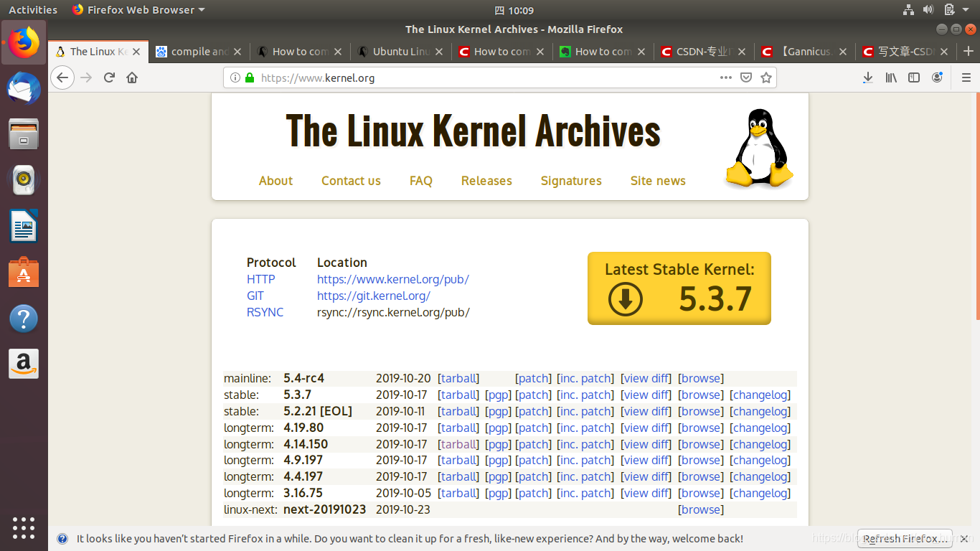
Task: Click patch link for longterm 4.4.197
Action: [x=534, y=476]
